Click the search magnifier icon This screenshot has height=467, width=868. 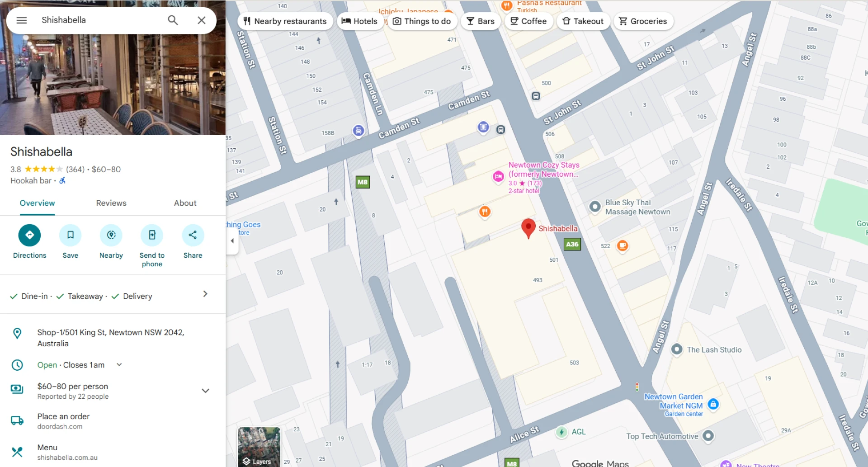pyautogui.click(x=173, y=20)
